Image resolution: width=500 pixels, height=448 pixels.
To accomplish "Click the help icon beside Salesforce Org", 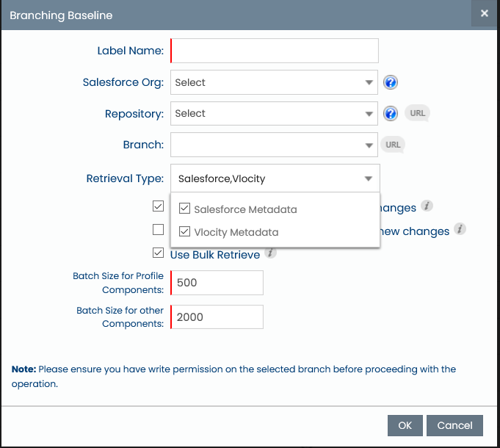I will coord(391,82).
